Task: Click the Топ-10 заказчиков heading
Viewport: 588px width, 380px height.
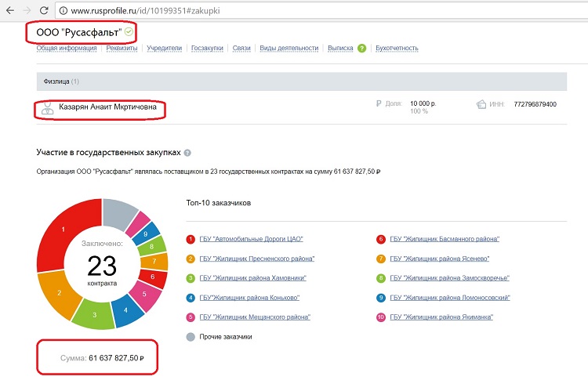Action: 219,203
